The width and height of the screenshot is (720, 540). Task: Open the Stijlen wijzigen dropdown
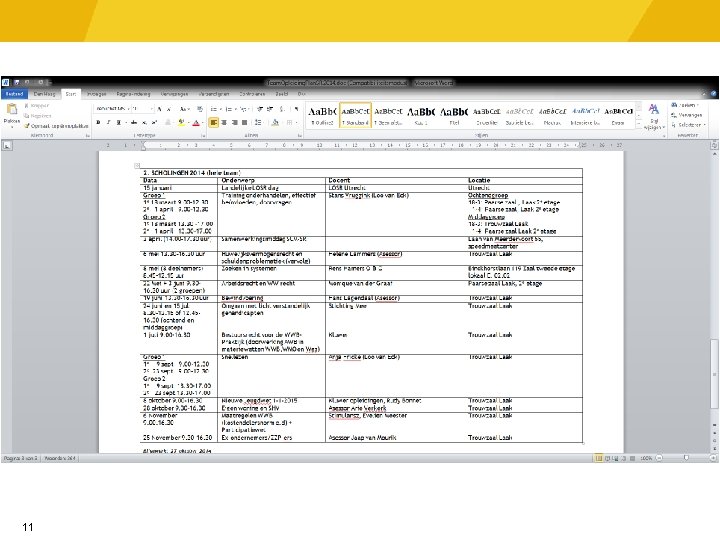point(654,117)
